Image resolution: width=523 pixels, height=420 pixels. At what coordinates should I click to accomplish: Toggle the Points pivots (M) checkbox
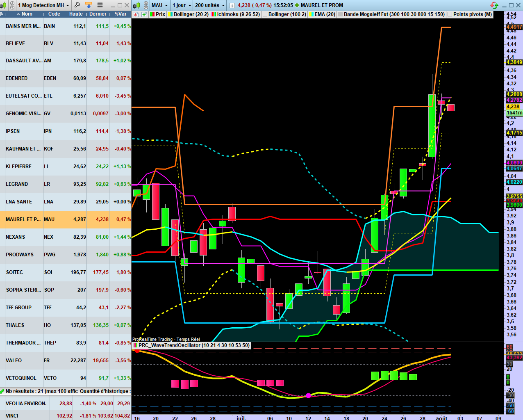click(450, 14)
